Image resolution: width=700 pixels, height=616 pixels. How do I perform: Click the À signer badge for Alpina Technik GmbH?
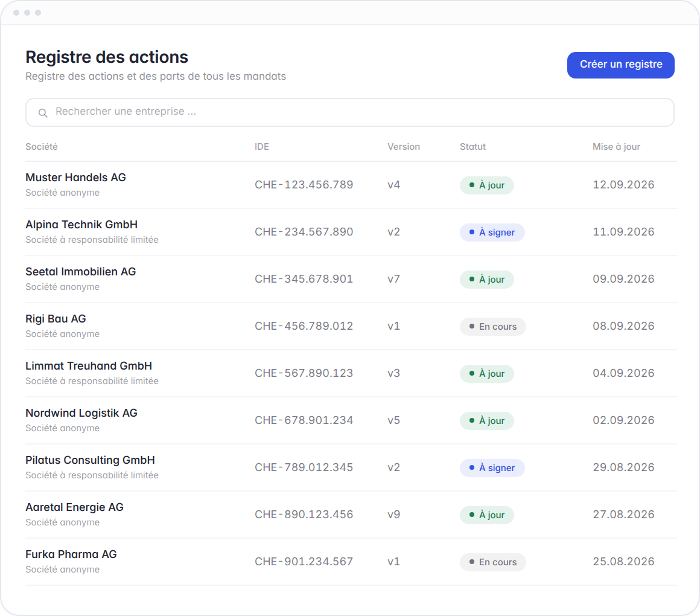coord(492,233)
